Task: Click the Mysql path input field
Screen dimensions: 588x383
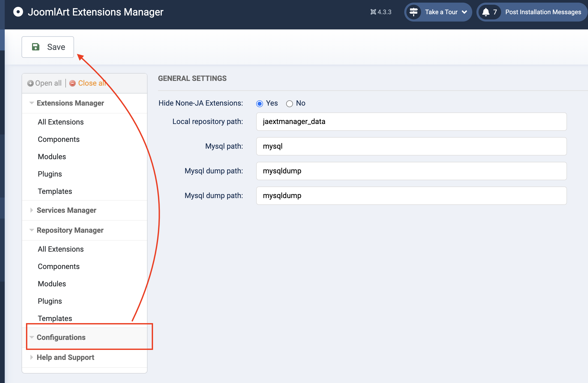Action: click(x=411, y=146)
